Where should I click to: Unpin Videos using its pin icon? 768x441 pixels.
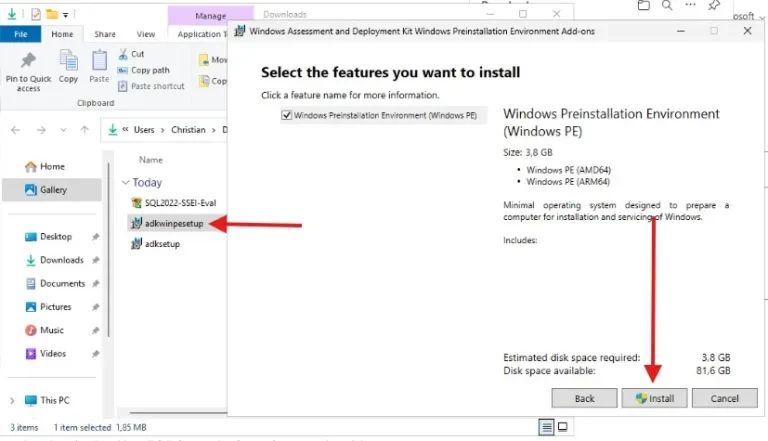(x=96, y=353)
